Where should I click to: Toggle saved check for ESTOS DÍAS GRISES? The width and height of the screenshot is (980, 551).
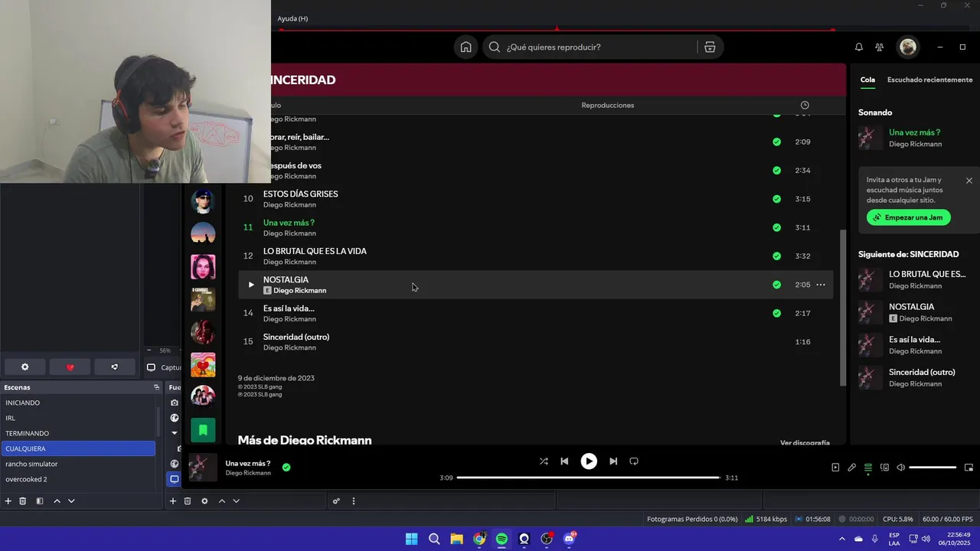click(x=777, y=199)
